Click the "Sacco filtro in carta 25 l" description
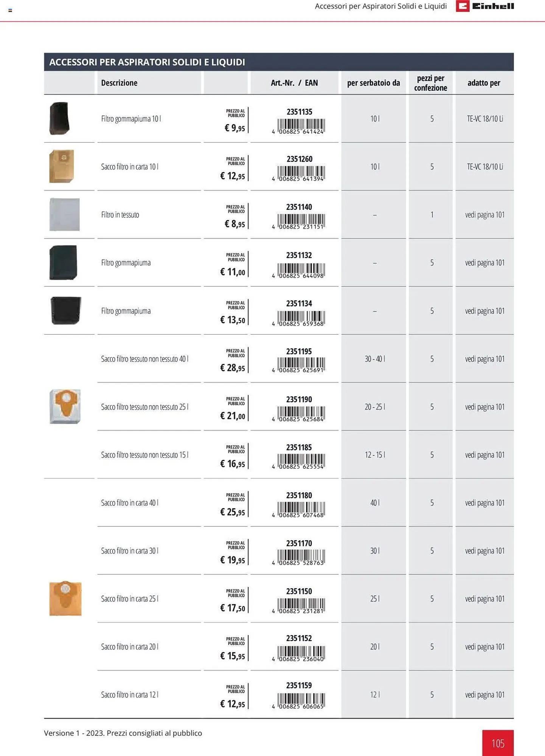 click(129, 599)
